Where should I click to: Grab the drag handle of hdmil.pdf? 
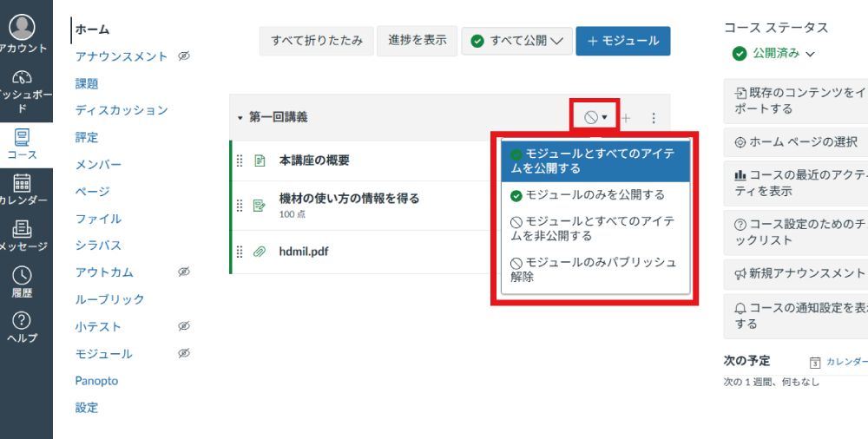pos(240,252)
